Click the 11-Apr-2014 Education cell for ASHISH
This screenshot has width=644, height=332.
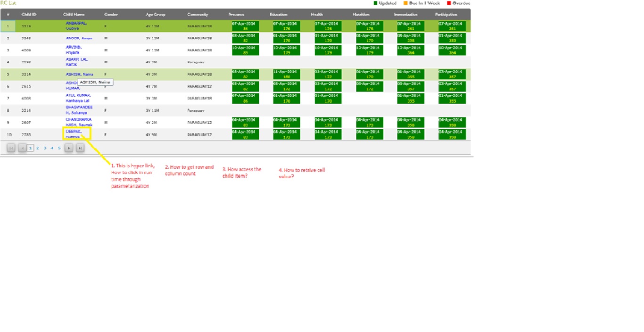(287, 74)
